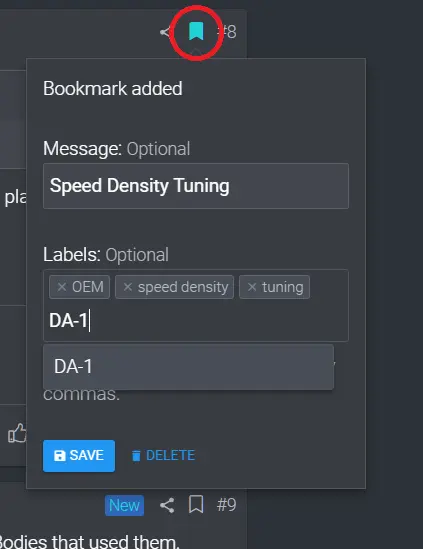
Task: Click the filled bookmark icon on post #8
Action: (196, 32)
